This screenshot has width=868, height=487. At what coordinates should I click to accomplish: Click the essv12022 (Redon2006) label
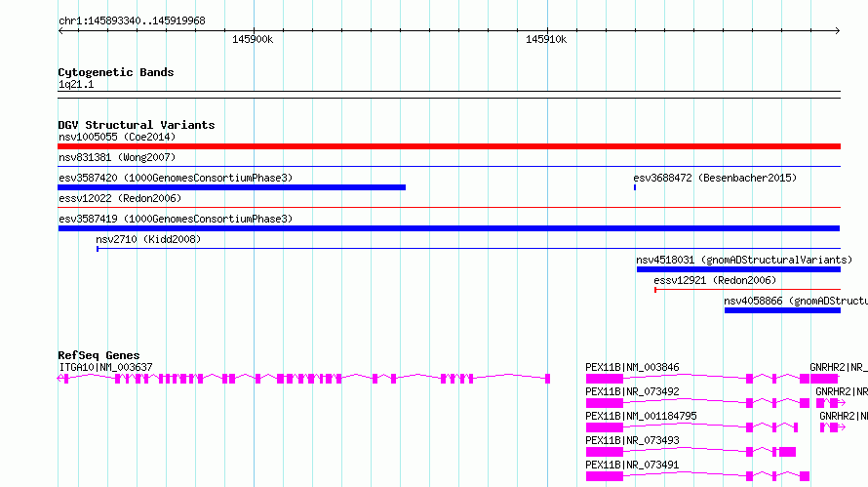(x=120, y=198)
